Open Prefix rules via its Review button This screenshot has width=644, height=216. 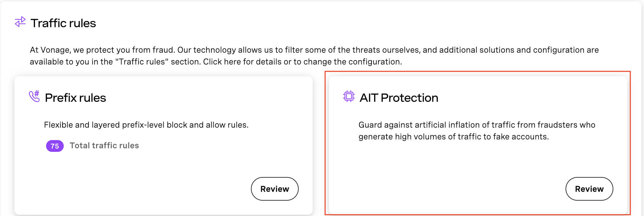274,189
